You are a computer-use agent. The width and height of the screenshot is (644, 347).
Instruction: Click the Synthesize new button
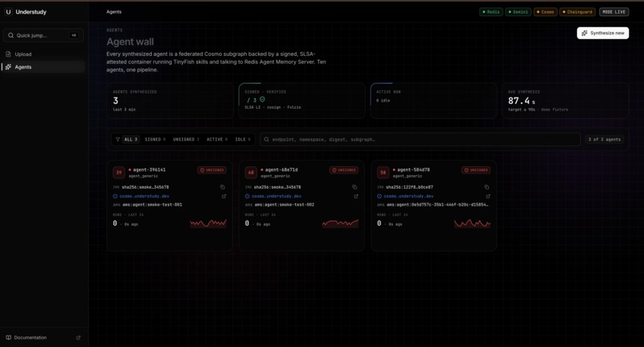602,33
